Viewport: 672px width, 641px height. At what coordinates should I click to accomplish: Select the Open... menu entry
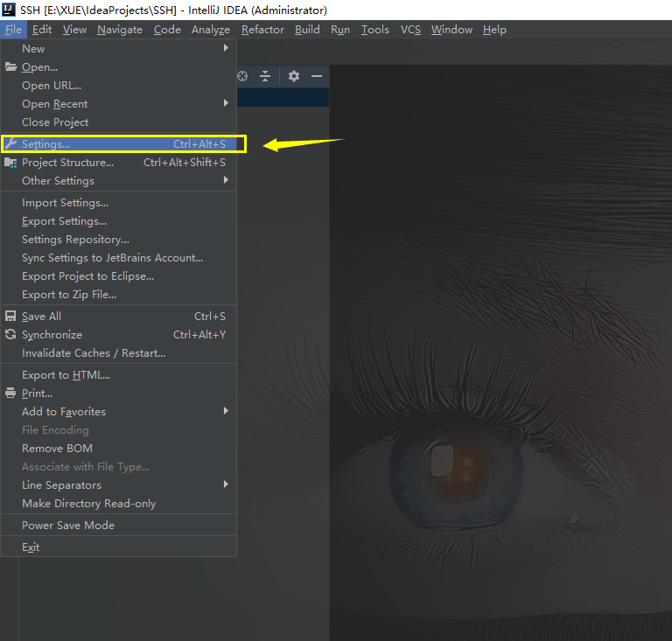(119, 67)
